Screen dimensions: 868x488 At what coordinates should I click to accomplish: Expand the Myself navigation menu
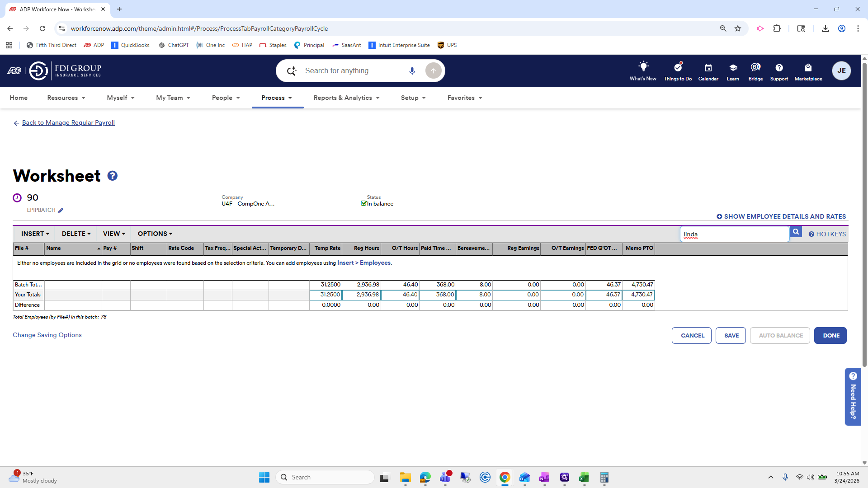(121, 98)
